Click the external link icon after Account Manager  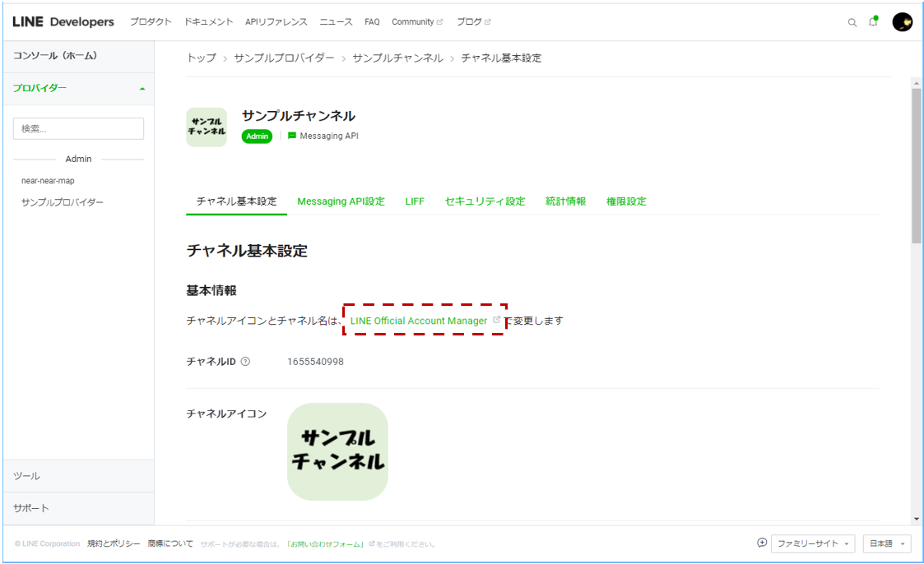pos(496,321)
